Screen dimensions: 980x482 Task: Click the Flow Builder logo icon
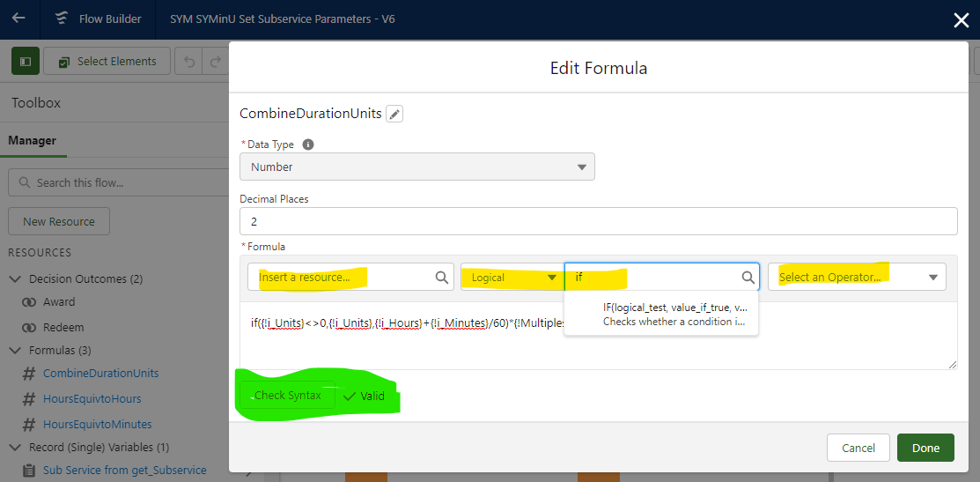62,19
